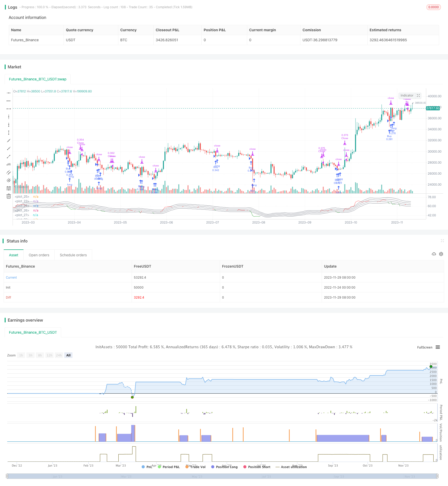Switch to the Schedule orders tab

click(x=73, y=255)
